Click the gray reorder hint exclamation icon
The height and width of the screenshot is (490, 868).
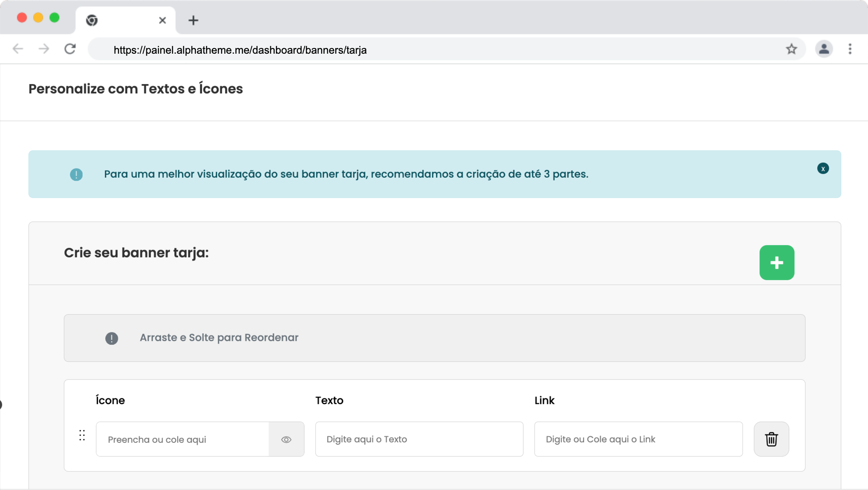111,338
